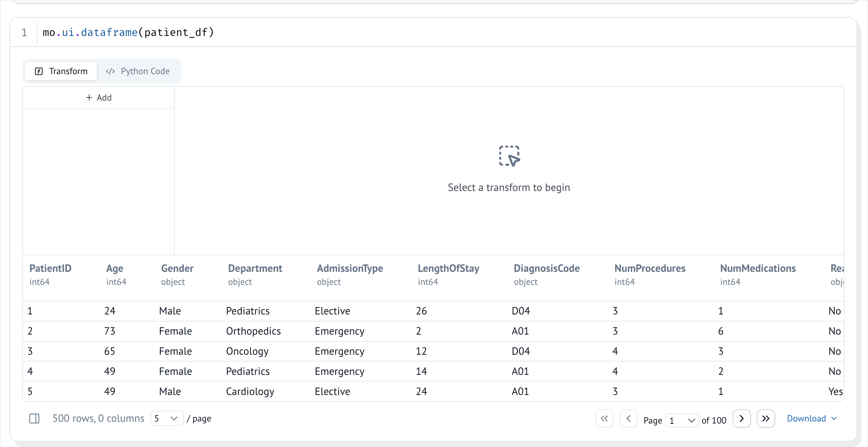Image resolution: width=868 pixels, height=447 pixels.
Task: Click the dashed selection cursor icon
Action: [509, 156]
